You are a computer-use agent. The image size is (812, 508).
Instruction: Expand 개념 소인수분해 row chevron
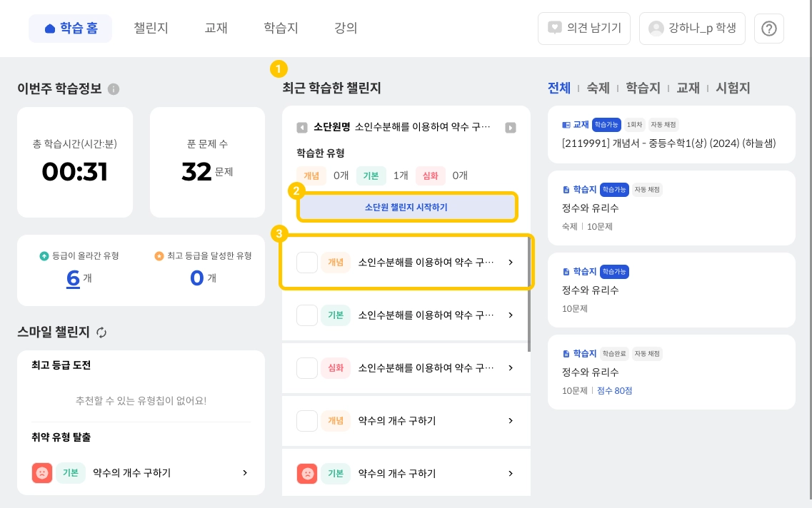point(511,263)
